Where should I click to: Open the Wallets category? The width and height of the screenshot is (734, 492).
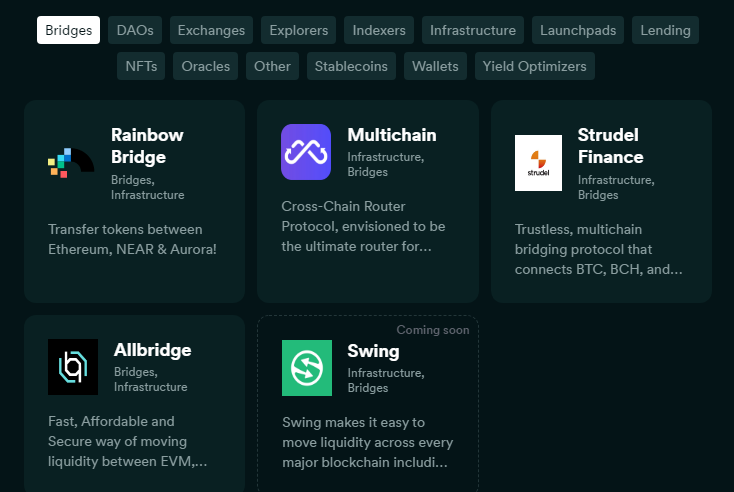tap(435, 66)
